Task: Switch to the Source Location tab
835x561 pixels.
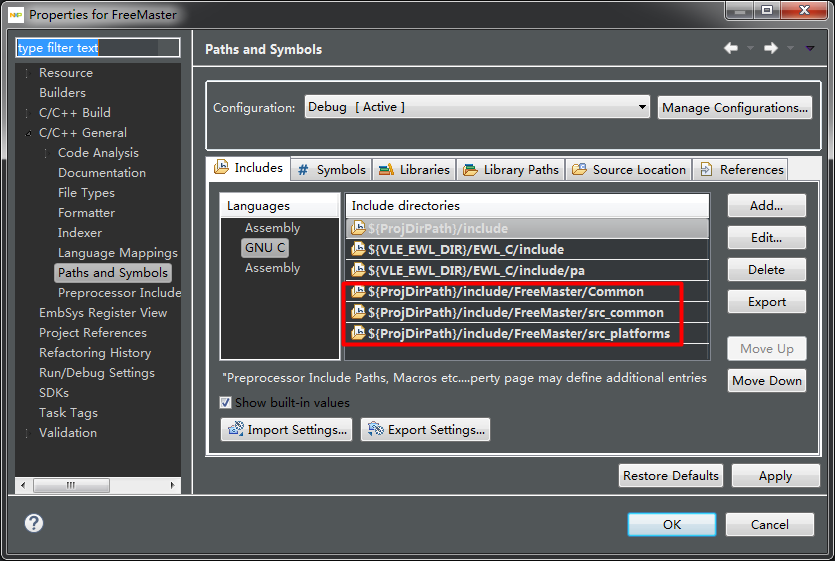Action: pos(629,170)
